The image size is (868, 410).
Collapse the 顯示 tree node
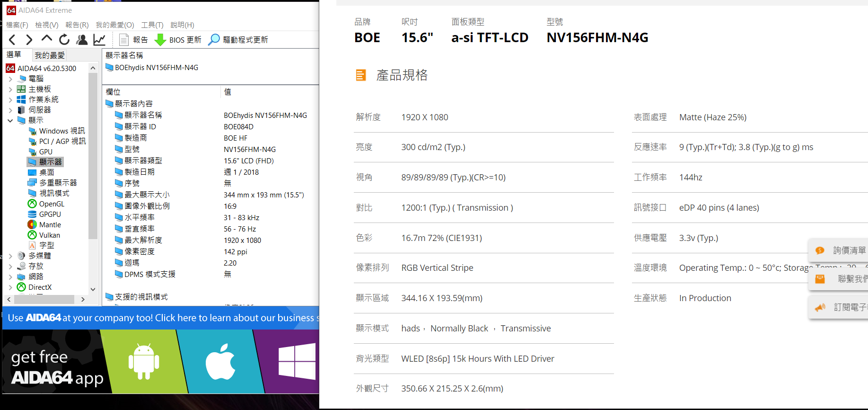(10, 120)
